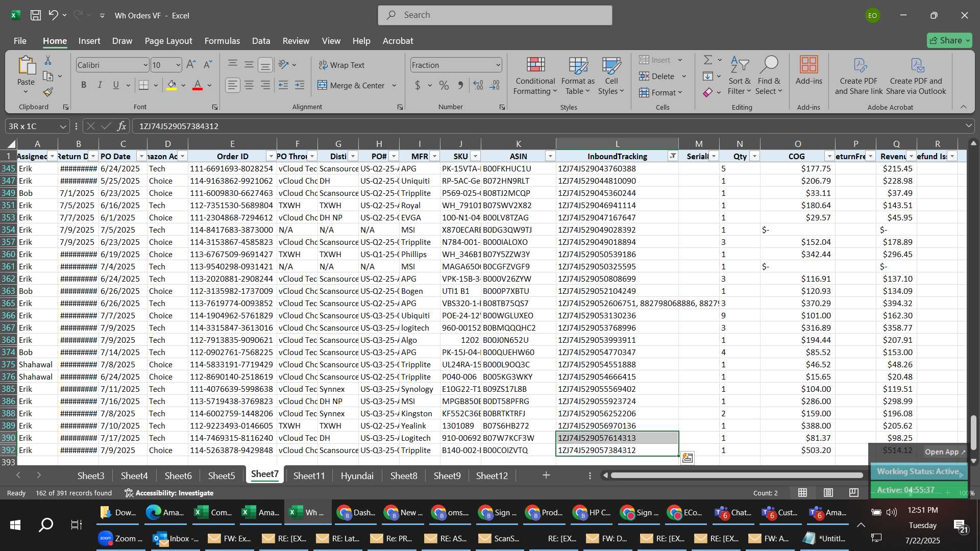
Task: Open the Order ID column filter dropdown
Action: coord(271,156)
